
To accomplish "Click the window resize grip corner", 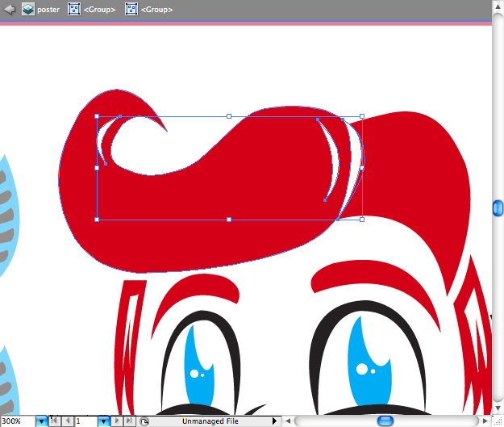I will [498, 421].
